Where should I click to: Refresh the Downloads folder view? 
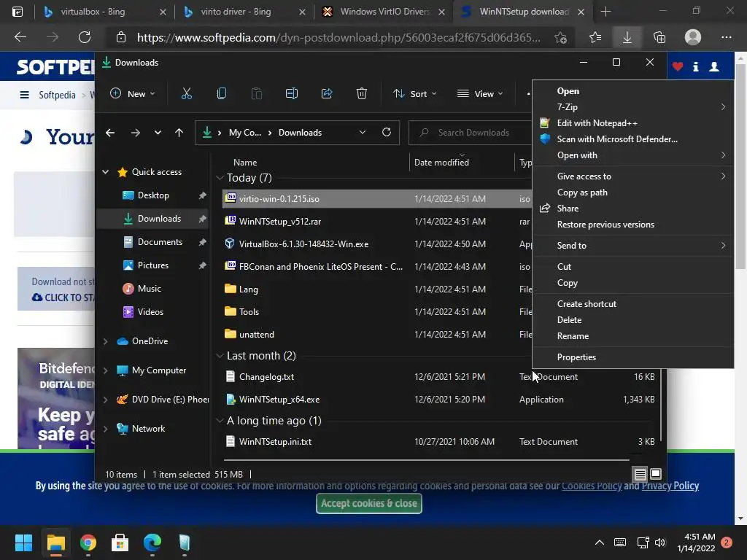(x=387, y=133)
